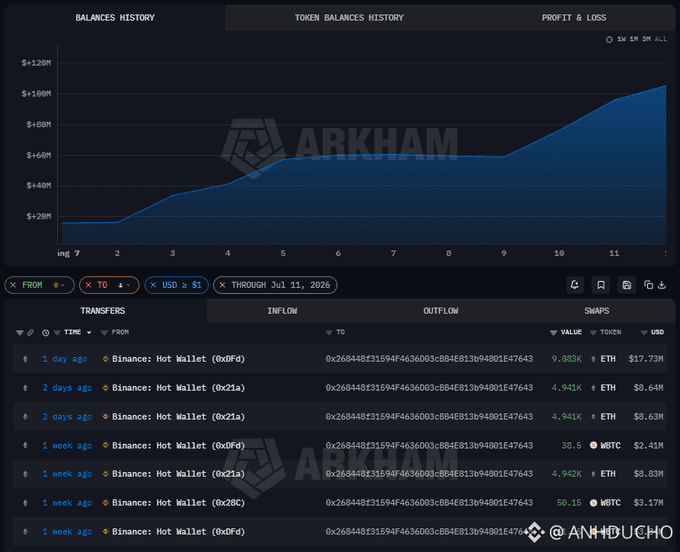Viewport: 680px width, 552px height.
Task: Switch to the Balances History tab
Action: click(x=115, y=18)
